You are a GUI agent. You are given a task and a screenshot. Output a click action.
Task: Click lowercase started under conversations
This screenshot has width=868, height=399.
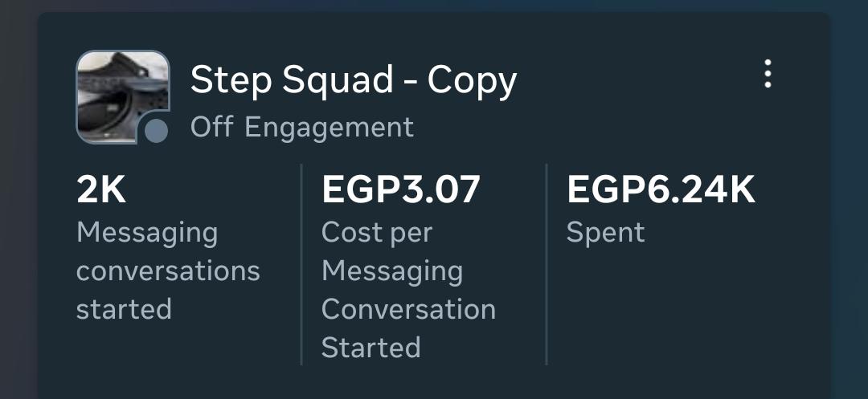124,309
